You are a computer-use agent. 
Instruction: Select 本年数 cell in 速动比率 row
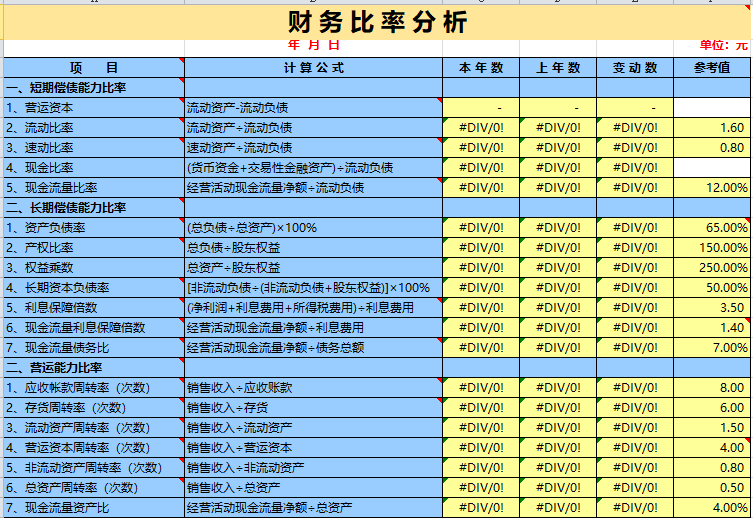(x=481, y=148)
